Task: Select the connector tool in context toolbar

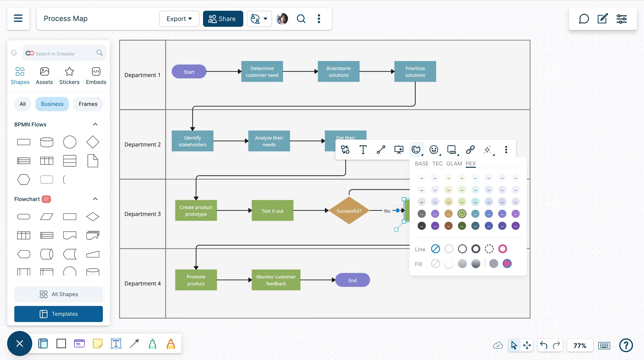Action: click(381, 150)
